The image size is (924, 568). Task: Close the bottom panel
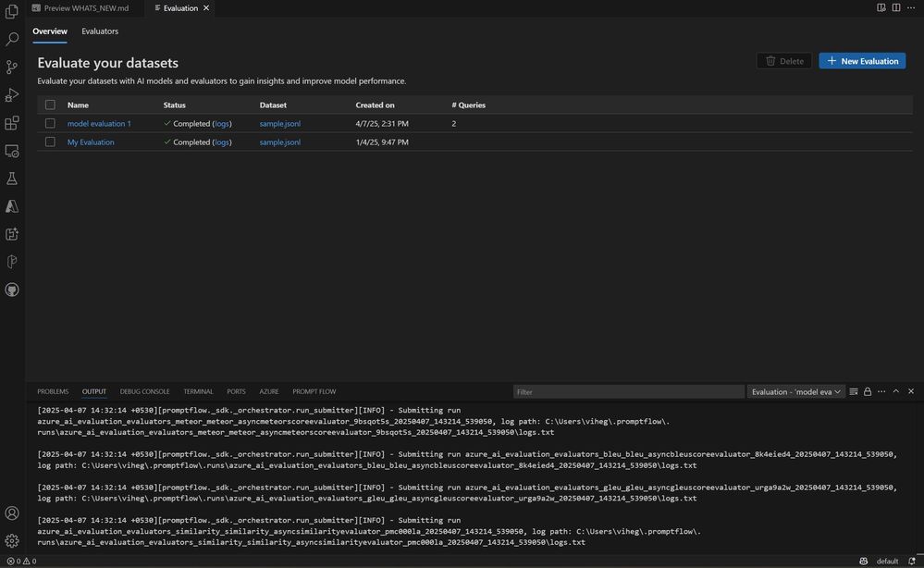tap(910, 391)
